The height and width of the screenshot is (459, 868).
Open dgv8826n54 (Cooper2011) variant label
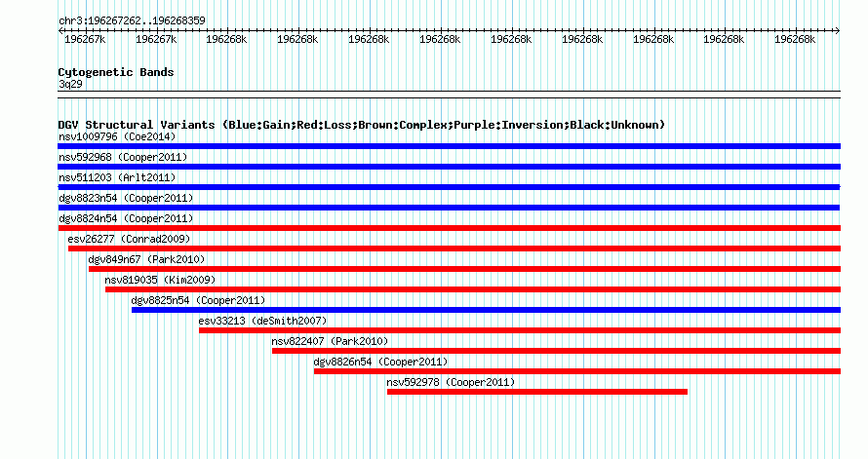(381, 362)
